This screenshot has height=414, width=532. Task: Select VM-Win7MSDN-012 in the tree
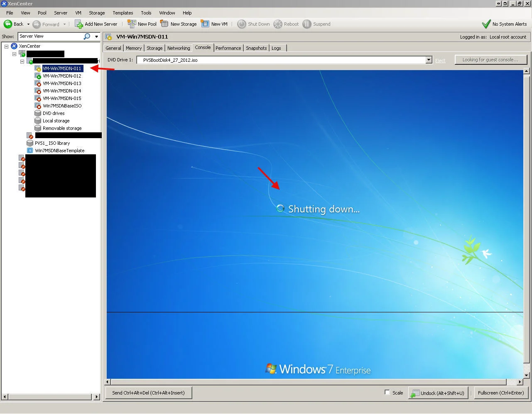coord(62,76)
